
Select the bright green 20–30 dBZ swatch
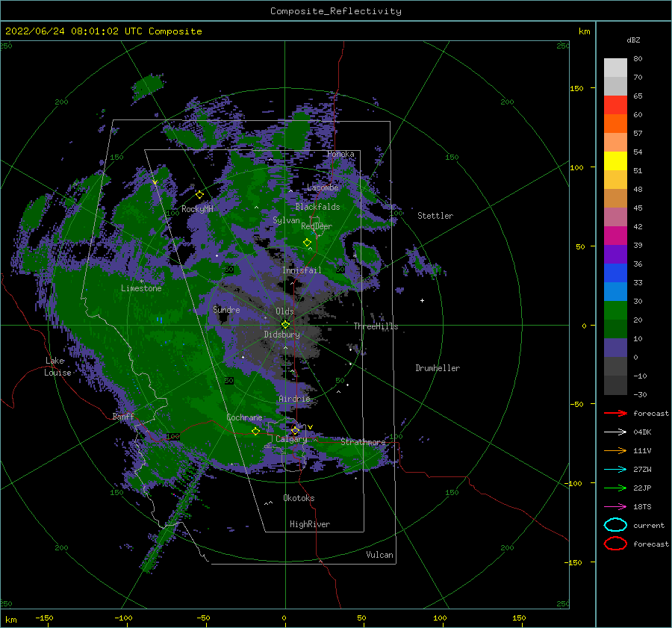(x=615, y=311)
